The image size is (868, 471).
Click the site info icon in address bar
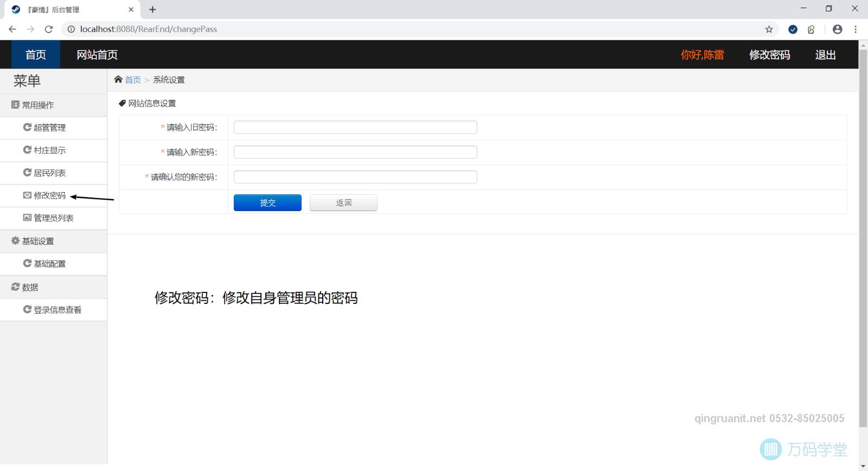coord(71,29)
